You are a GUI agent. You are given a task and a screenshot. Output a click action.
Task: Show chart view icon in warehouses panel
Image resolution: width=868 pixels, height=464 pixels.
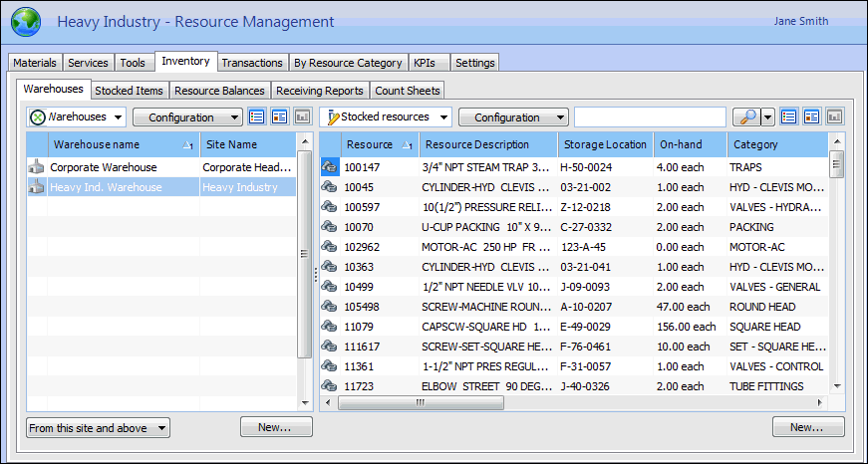[x=302, y=117]
